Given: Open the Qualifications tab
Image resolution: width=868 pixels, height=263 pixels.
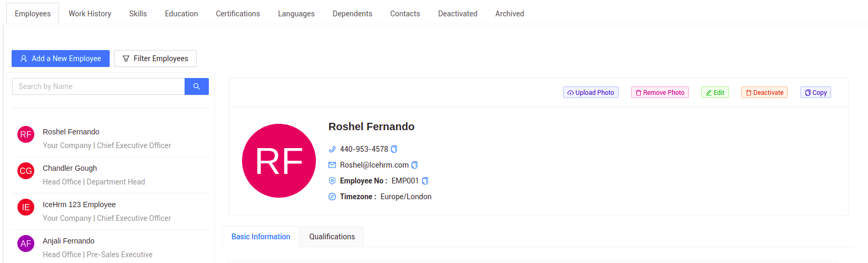Looking at the screenshot, I should click(x=332, y=237).
